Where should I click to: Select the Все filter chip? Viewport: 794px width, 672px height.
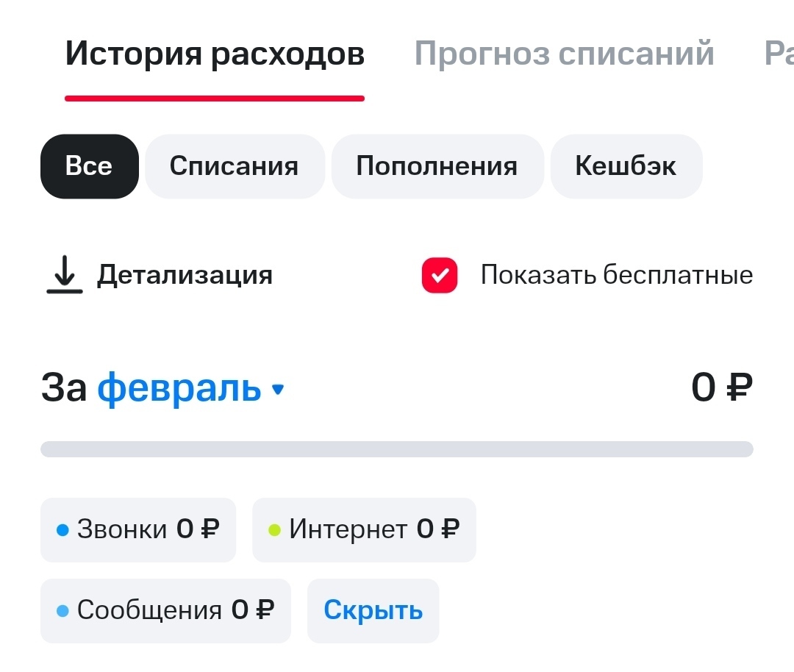tap(90, 166)
